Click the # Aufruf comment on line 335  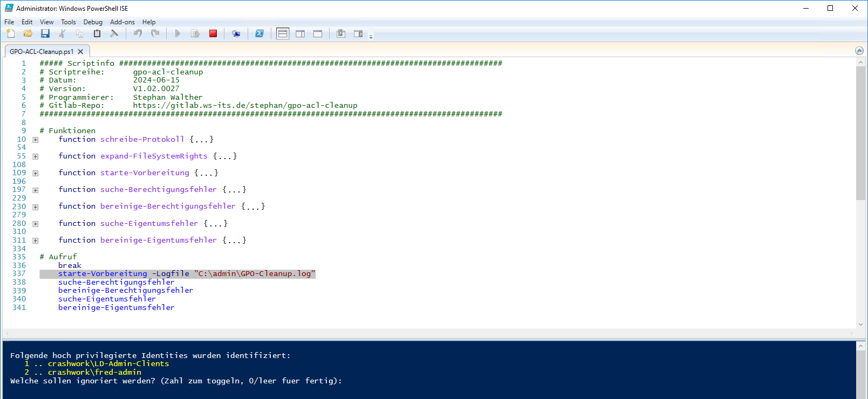pyautogui.click(x=58, y=257)
